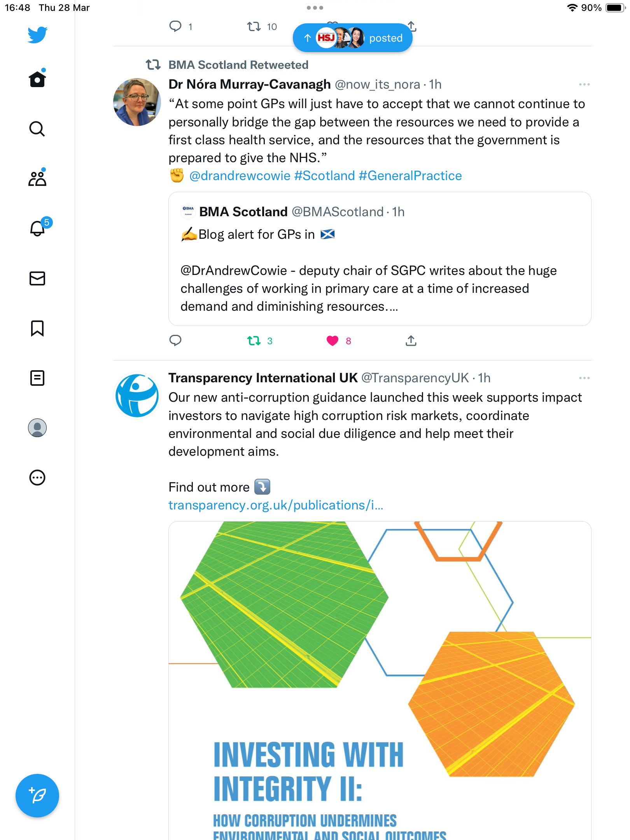
Task: Share Dr Nóra's tweet via share icon
Action: pyautogui.click(x=411, y=341)
